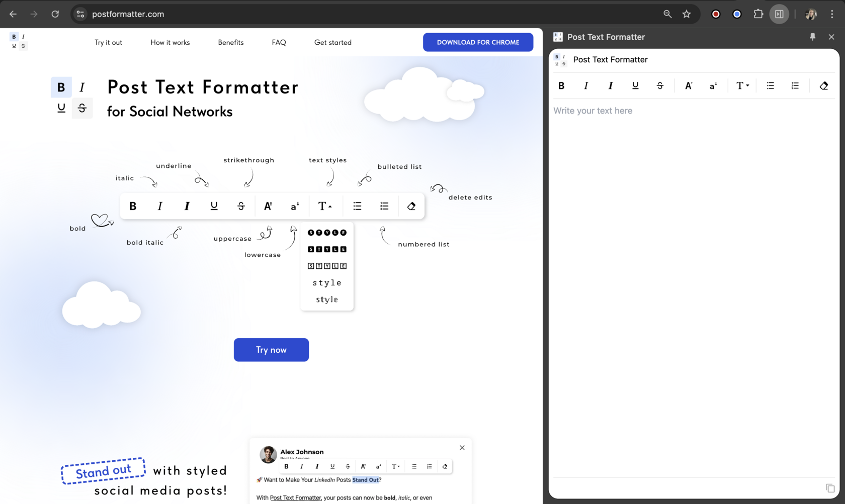Click the clear formatting eraser icon

click(x=823, y=85)
